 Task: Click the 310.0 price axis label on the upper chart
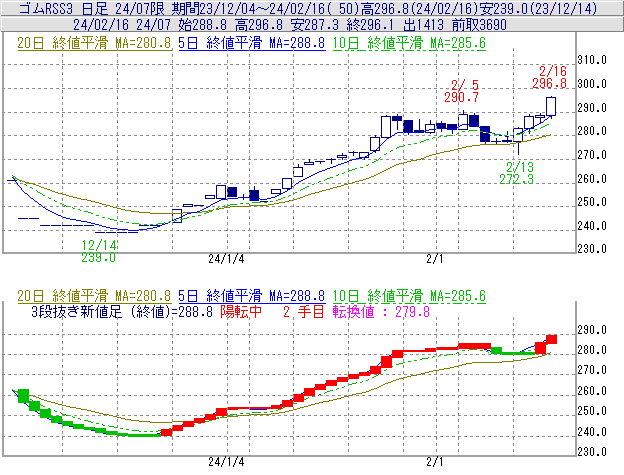pyautogui.click(x=592, y=60)
